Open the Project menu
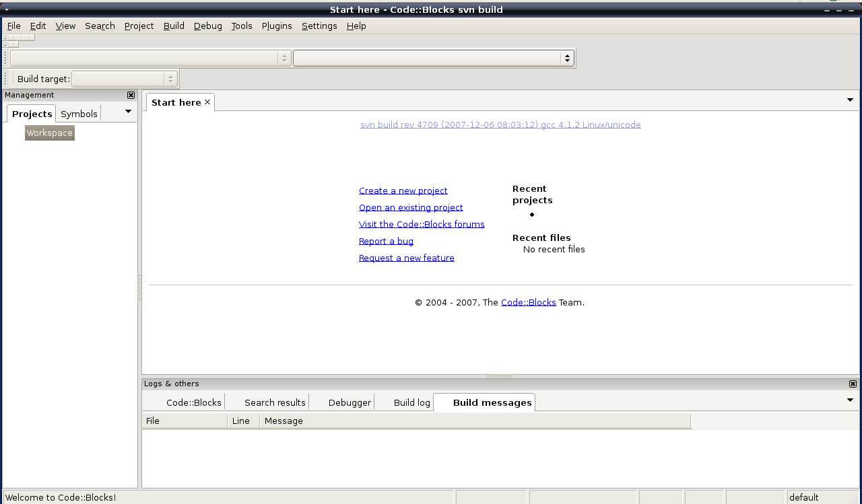The width and height of the screenshot is (862, 504). 139,26
